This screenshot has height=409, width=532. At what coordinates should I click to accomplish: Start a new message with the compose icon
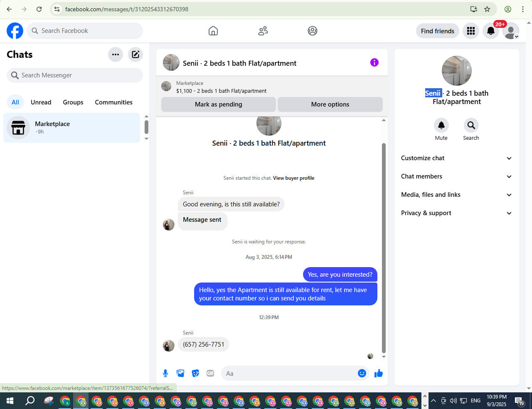(135, 55)
